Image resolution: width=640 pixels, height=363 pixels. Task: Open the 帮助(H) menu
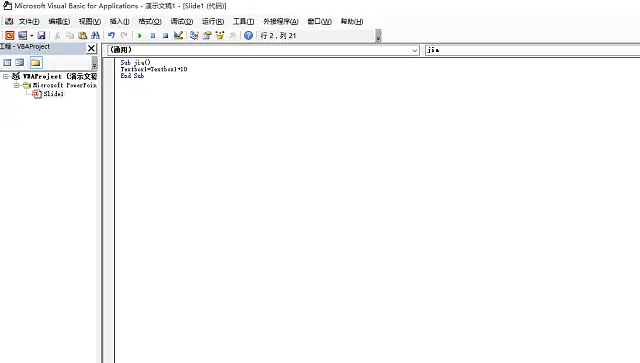[x=352, y=21]
